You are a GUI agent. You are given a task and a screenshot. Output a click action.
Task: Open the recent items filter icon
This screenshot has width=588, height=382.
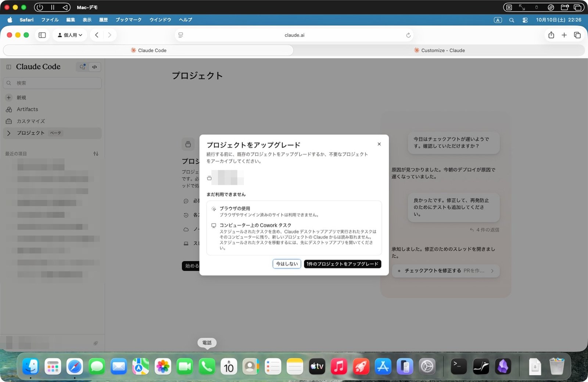click(96, 154)
